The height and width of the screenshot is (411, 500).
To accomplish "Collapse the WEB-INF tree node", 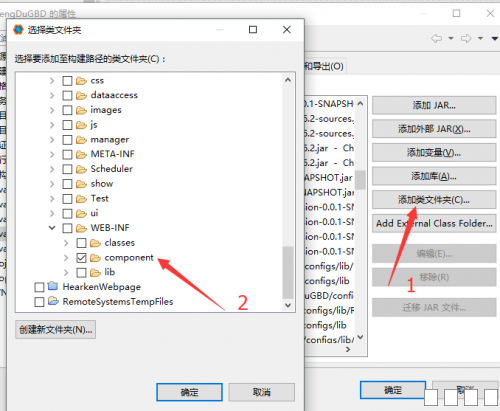I will (52, 228).
